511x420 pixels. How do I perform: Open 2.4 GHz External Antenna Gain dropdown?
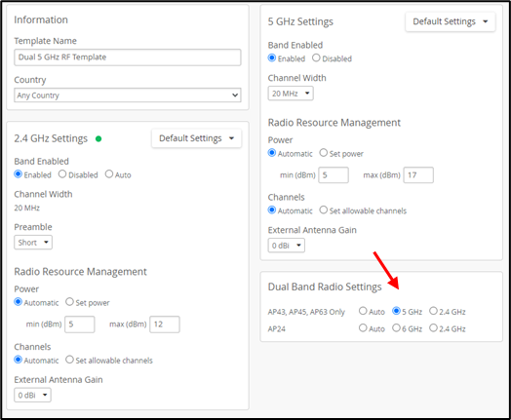32,396
